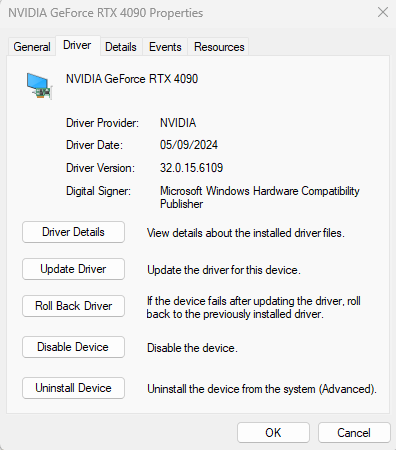Click the Microsoft Windows Hardware Compatibility Publisher signer text
Viewport: 396px width, 450px height.
tap(260, 197)
